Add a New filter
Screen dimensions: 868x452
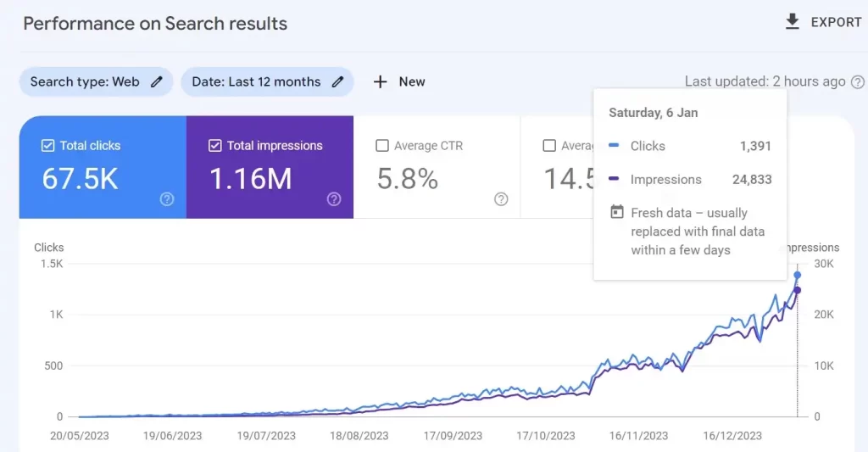click(411, 82)
